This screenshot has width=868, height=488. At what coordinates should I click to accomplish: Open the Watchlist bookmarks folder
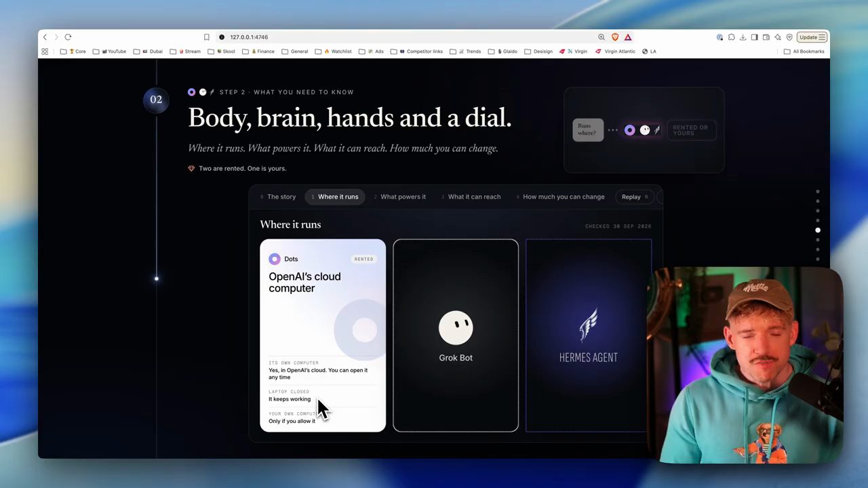tap(334, 52)
